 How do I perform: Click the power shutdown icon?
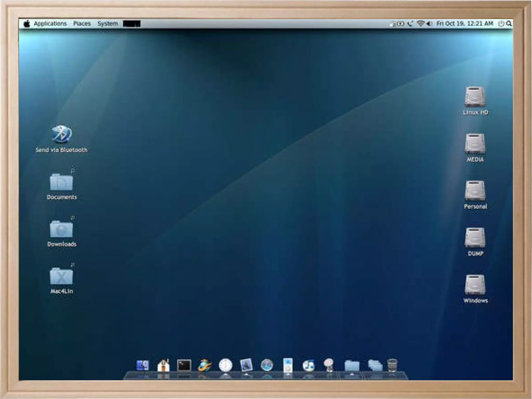(x=501, y=24)
